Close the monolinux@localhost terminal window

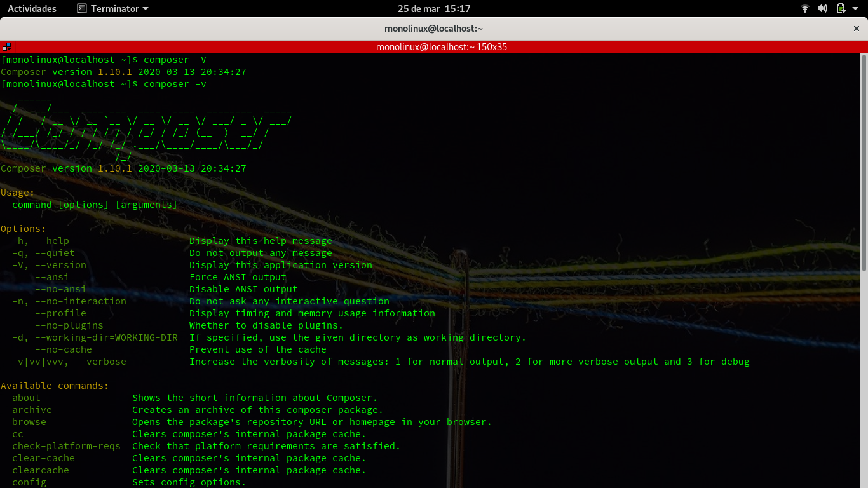856,29
